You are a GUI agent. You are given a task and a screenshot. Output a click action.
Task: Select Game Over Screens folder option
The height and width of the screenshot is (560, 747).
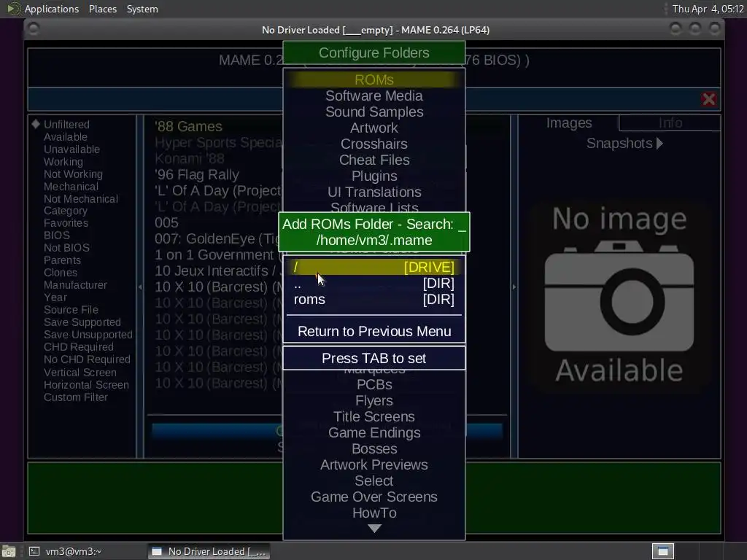click(374, 497)
